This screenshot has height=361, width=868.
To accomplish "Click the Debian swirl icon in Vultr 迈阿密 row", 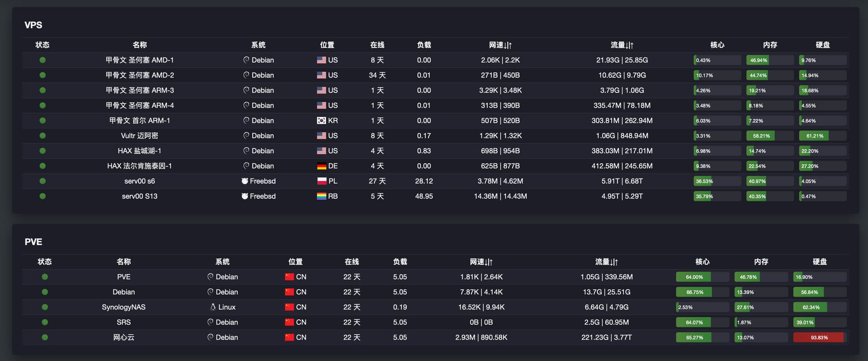I will coord(246,136).
